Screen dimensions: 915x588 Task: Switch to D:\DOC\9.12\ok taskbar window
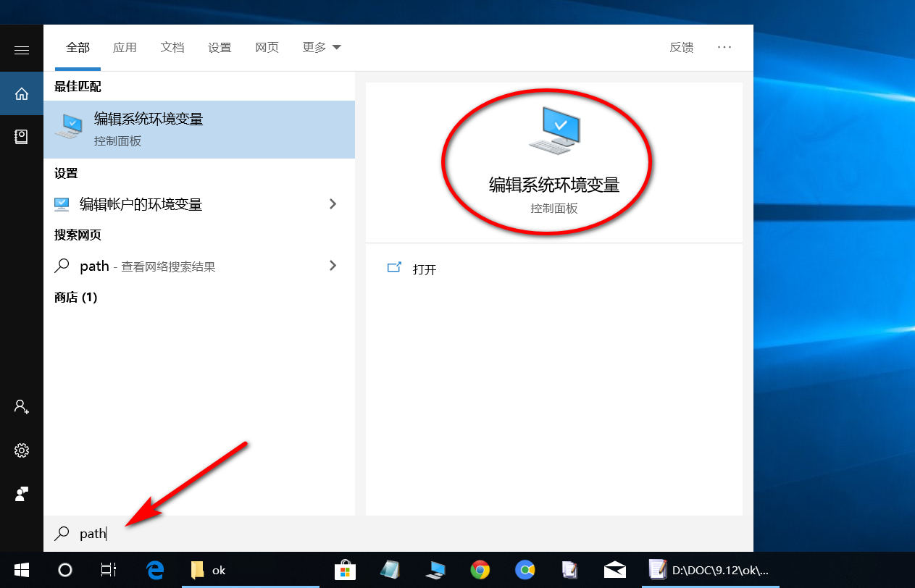coord(710,570)
